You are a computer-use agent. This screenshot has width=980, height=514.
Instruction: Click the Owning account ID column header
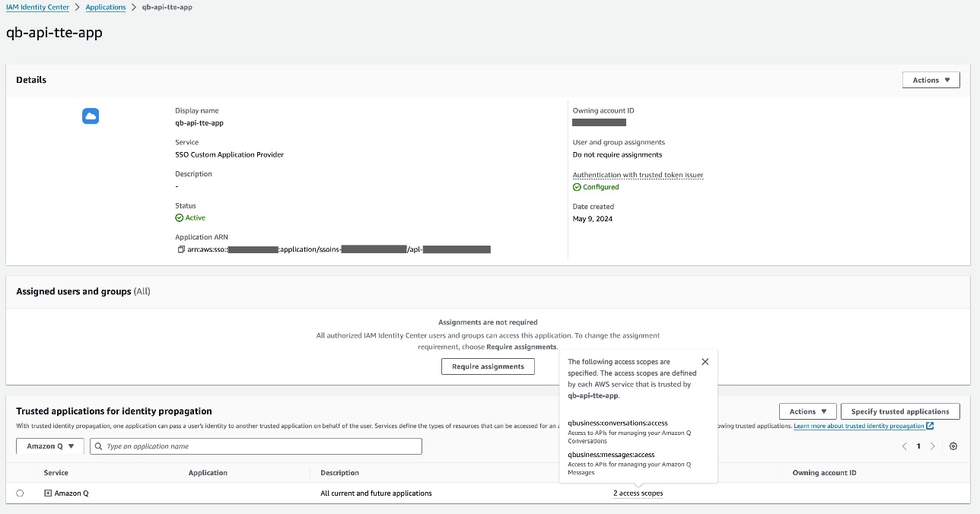824,473
